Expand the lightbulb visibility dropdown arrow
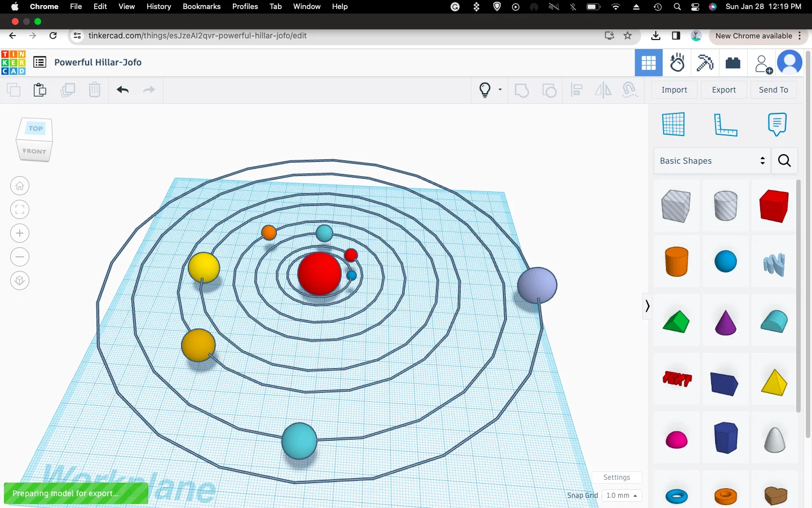812x508 pixels. click(500, 90)
